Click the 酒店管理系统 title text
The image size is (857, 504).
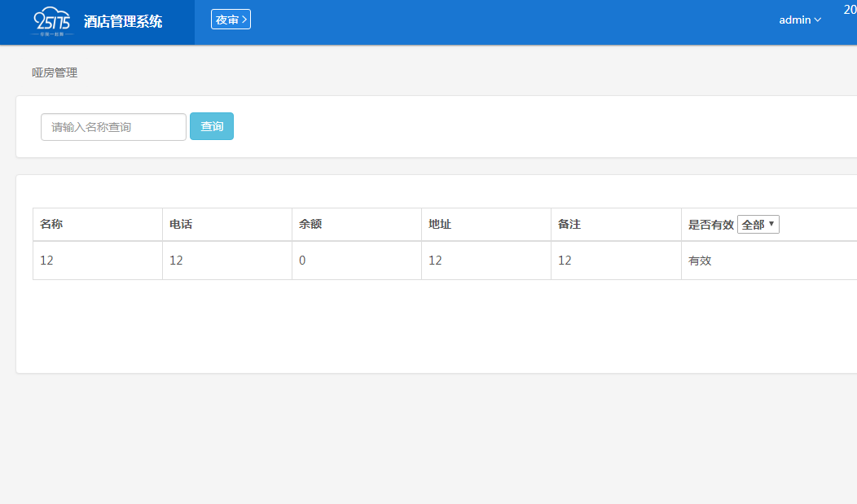(x=123, y=22)
